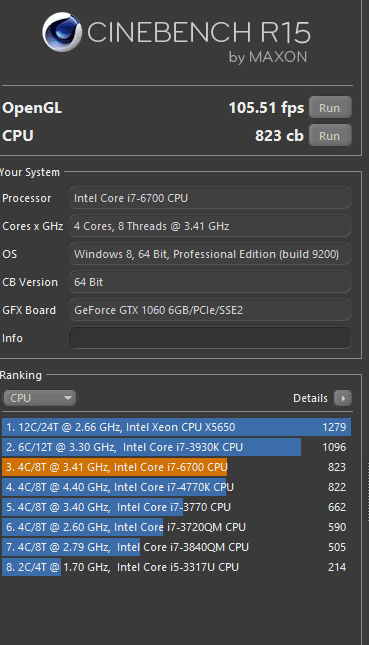Viewport: 369px width, 645px height.
Task: Click the Cinebench sphere logo icon
Action: click(x=62, y=32)
